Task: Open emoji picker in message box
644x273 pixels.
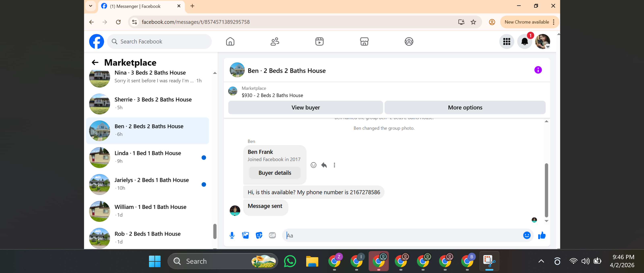Action: (x=526, y=235)
